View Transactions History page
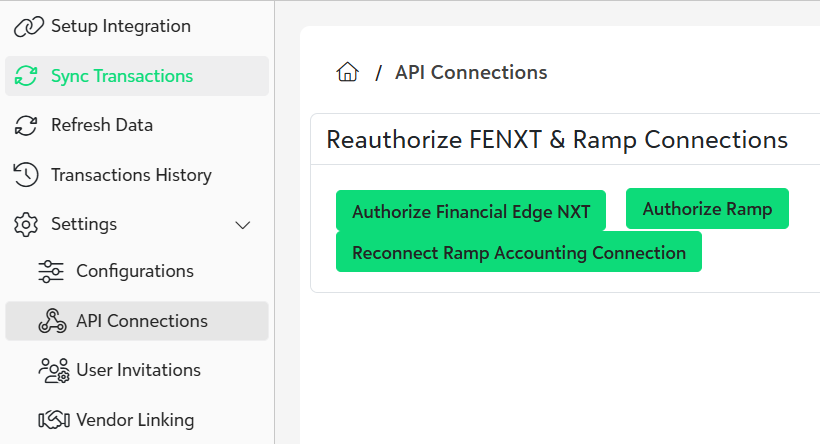The width and height of the screenshot is (820, 444). click(137, 175)
